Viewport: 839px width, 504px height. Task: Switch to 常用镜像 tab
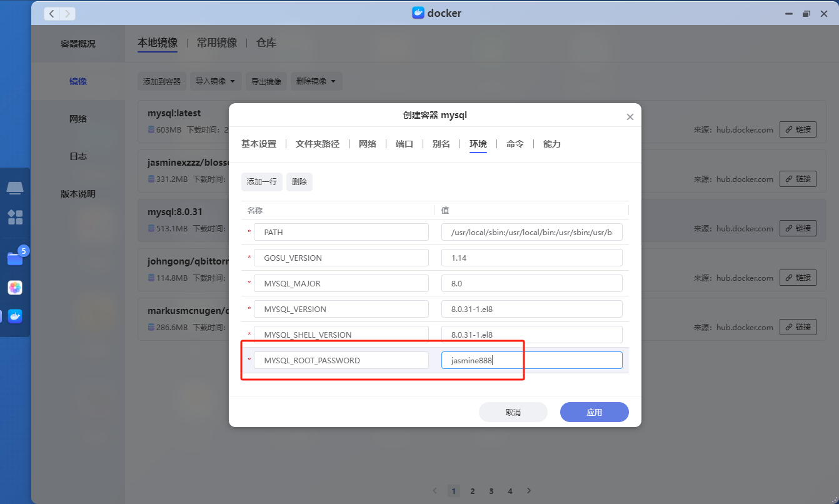tap(217, 43)
